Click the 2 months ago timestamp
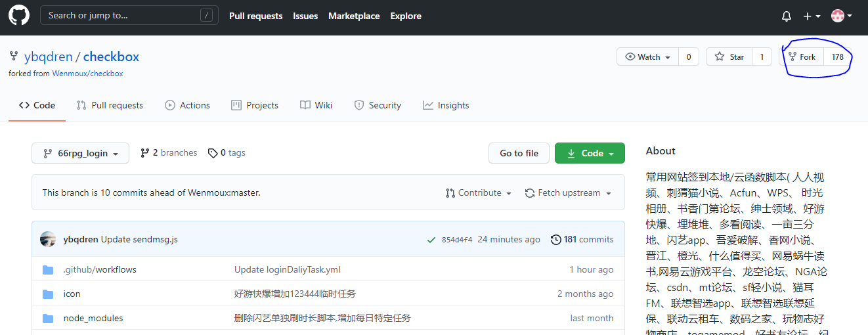 click(x=586, y=294)
